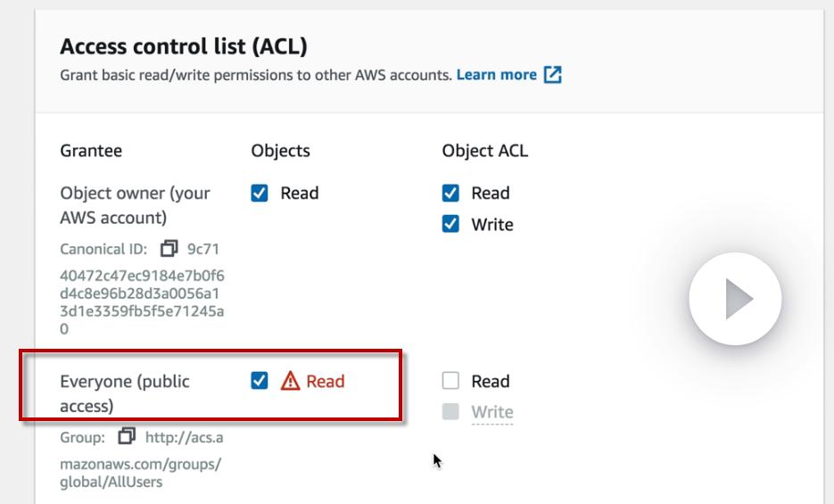Open the Learn more link
This screenshot has height=504, width=834.
tap(496, 75)
